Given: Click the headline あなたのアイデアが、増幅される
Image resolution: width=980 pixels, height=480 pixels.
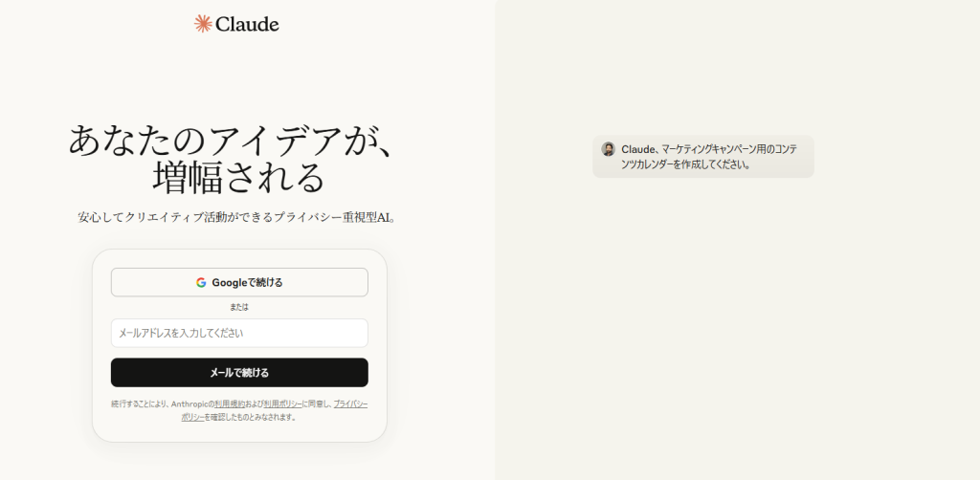Looking at the screenshot, I should point(232,158).
